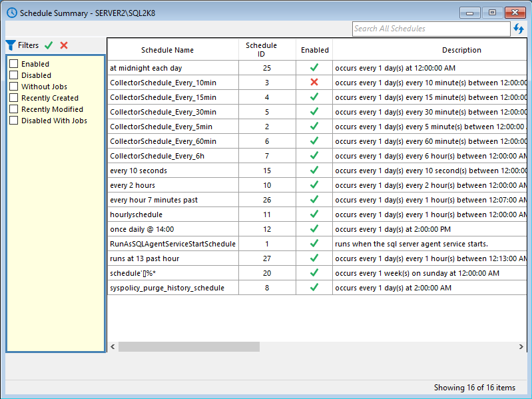Sort by the Enabled column header
Viewport: 532px width, 399px height.
coord(314,50)
